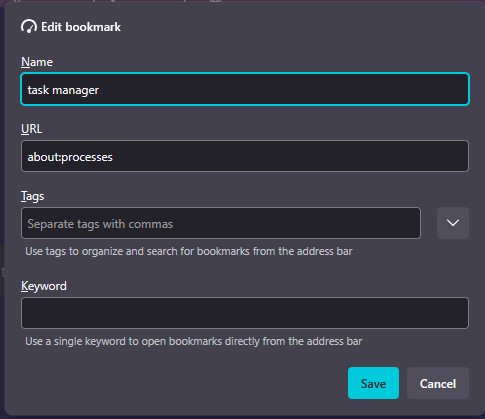Screen dimensions: 485x419
Task: Click the Name field label
Action: click(x=37, y=62)
